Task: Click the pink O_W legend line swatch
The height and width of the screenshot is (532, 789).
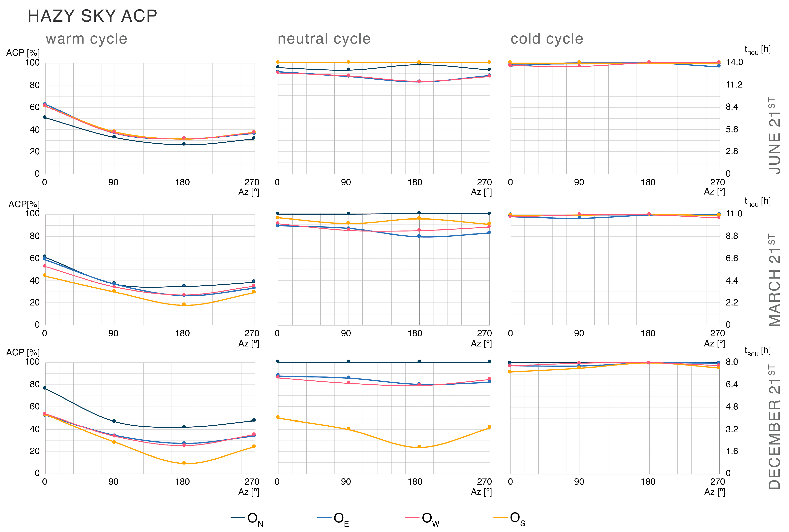Action: click(x=412, y=517)
